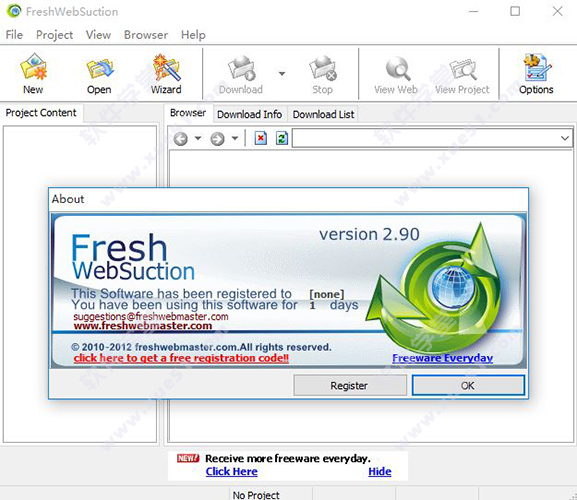Launch the Wizard tool
577x500 pixels.
pos(166,74)
